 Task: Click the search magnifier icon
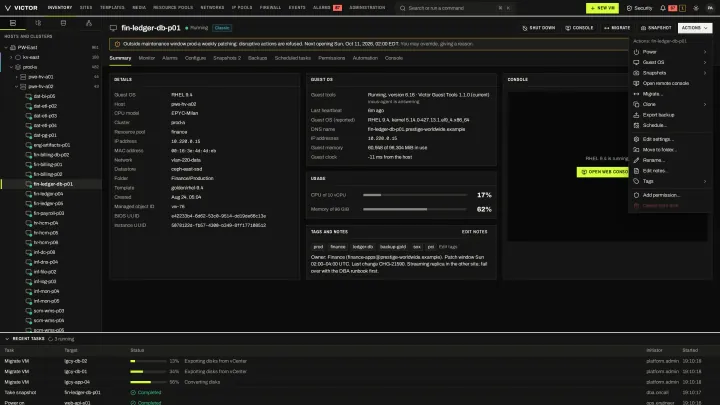(x=403, y=8)
